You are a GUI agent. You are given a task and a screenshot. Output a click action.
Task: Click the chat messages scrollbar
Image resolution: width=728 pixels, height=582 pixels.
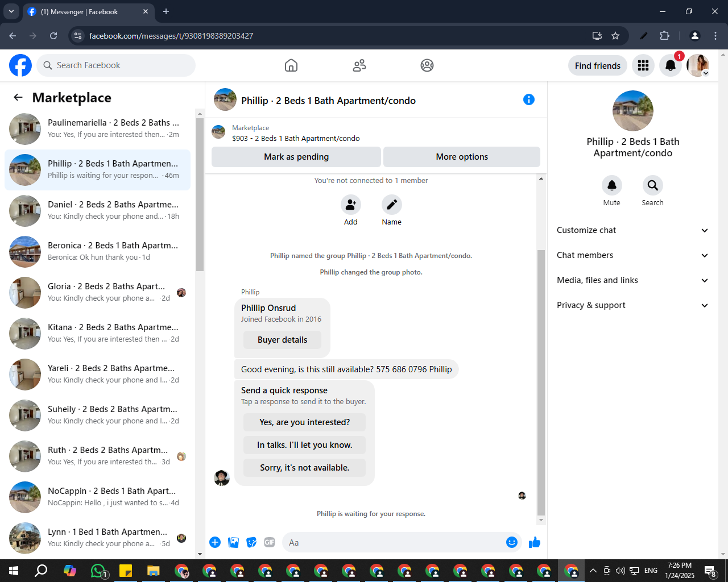[x=541, y=382]
